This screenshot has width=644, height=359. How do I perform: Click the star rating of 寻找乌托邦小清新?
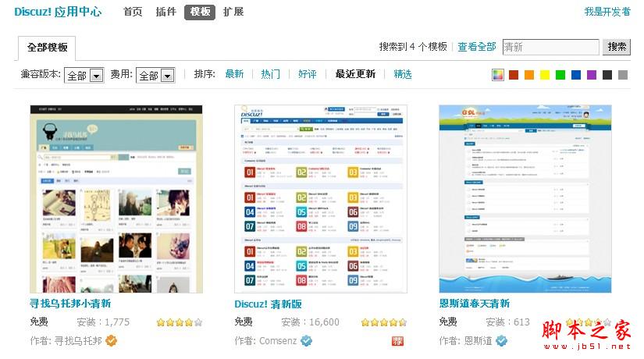pyautogui.click(x=180, y=322)
